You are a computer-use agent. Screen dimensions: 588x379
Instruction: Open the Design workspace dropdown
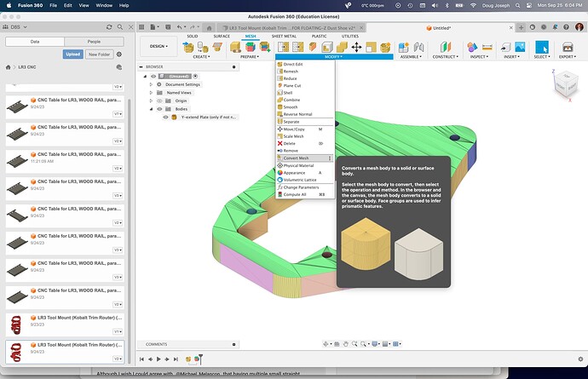point(159,47)
